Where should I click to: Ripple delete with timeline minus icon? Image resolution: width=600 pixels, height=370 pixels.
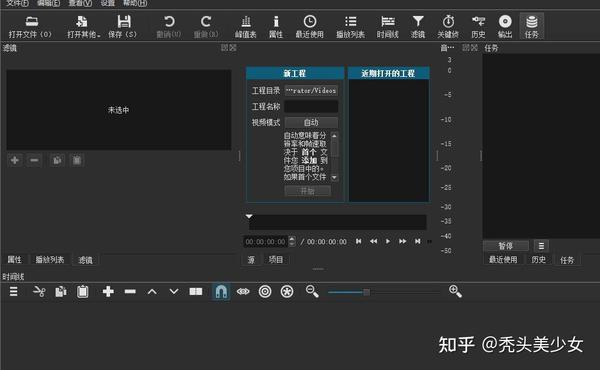130,292
